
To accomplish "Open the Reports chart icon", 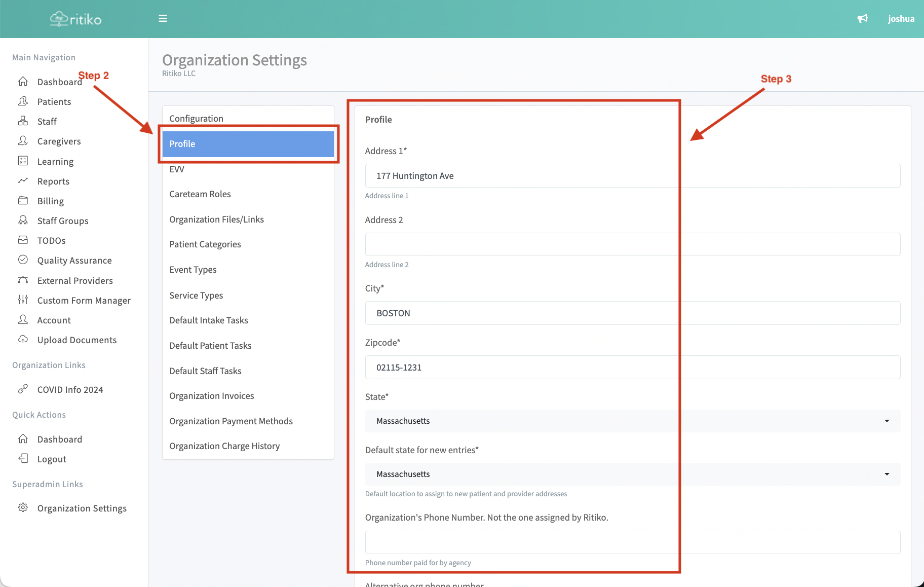I will tap(23, 181).
